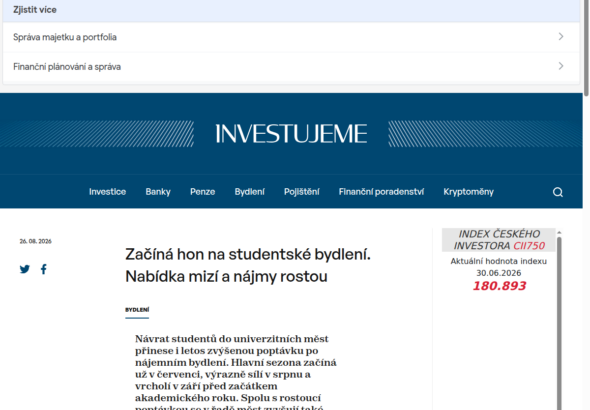Viewport: 590px width, 410px height.
Task: Go to Penze section
Action: (x=202, y=192)
